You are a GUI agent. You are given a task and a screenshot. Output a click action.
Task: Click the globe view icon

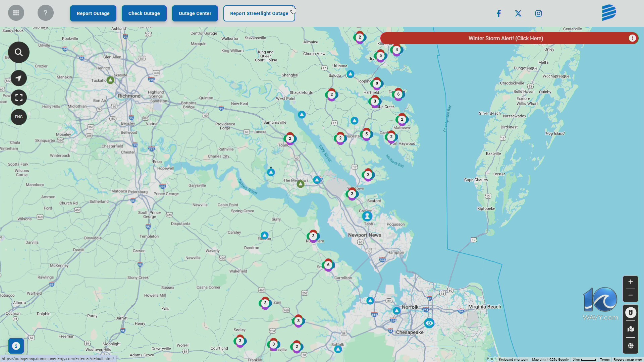(x=631, y=346)
